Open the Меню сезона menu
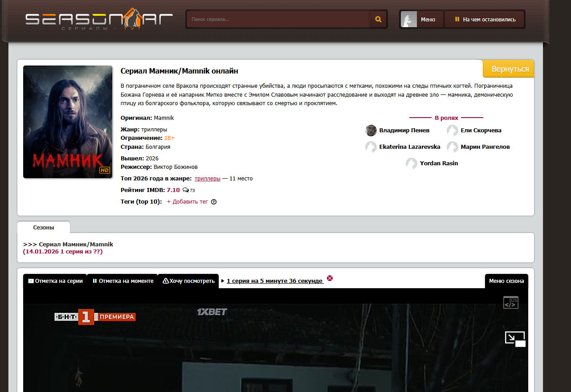The height and width of the screenshot is (392, 571). tap(506, 281)
